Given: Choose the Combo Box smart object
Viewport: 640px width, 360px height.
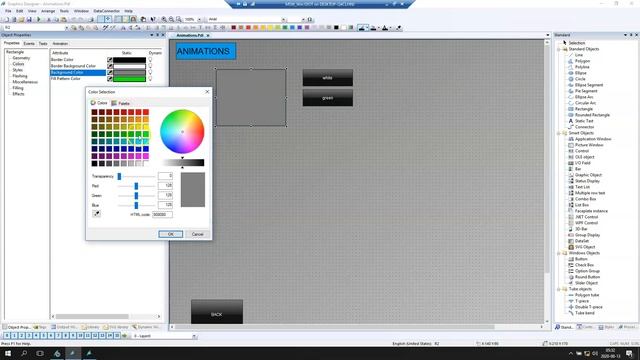Looking at the screenshot, I should click(585, 199).
